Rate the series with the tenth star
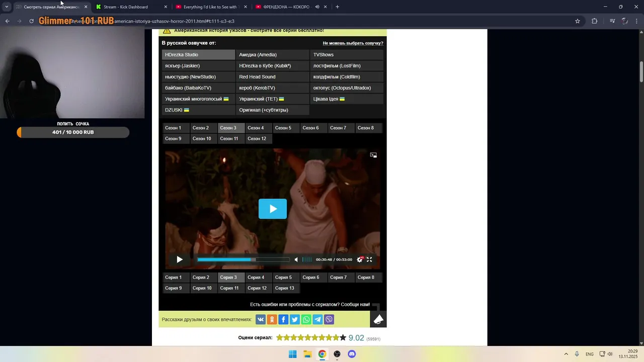 coord(343,338)
